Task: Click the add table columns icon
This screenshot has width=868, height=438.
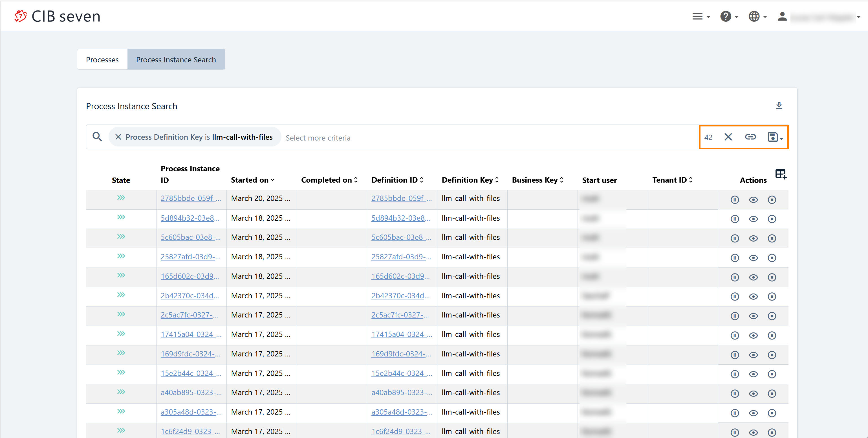Action: pos(780,174)
